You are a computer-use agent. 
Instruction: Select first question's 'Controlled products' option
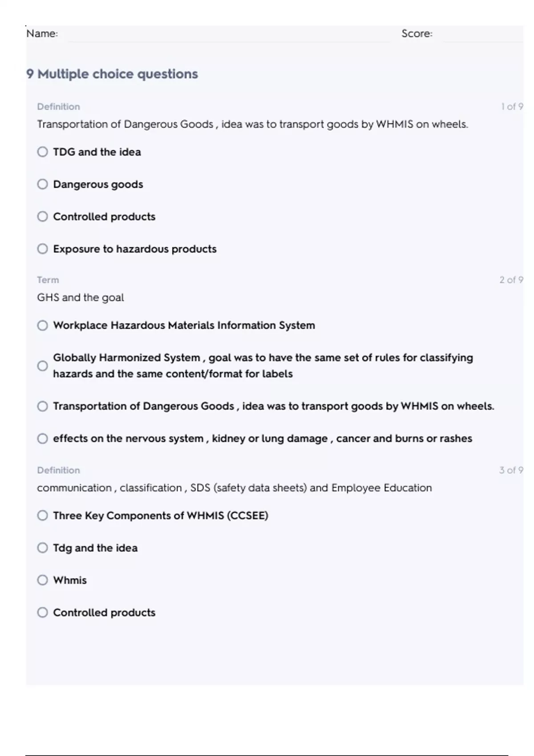[x=42, y=217]
